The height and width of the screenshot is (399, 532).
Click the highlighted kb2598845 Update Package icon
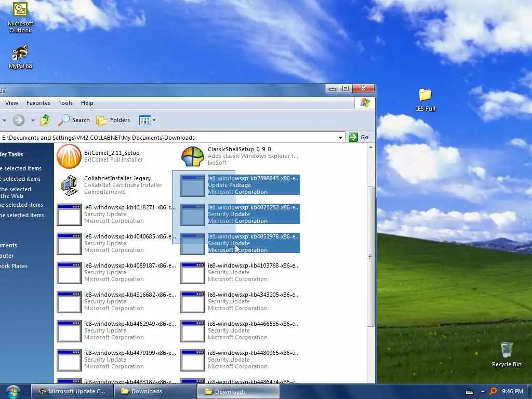(193, 185)
